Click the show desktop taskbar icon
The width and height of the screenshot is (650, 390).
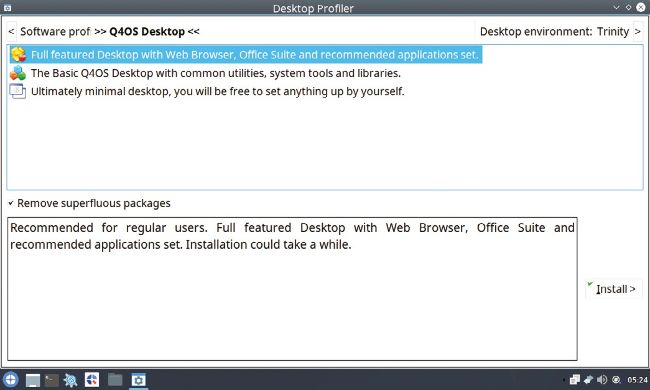(x=33, y=380)
